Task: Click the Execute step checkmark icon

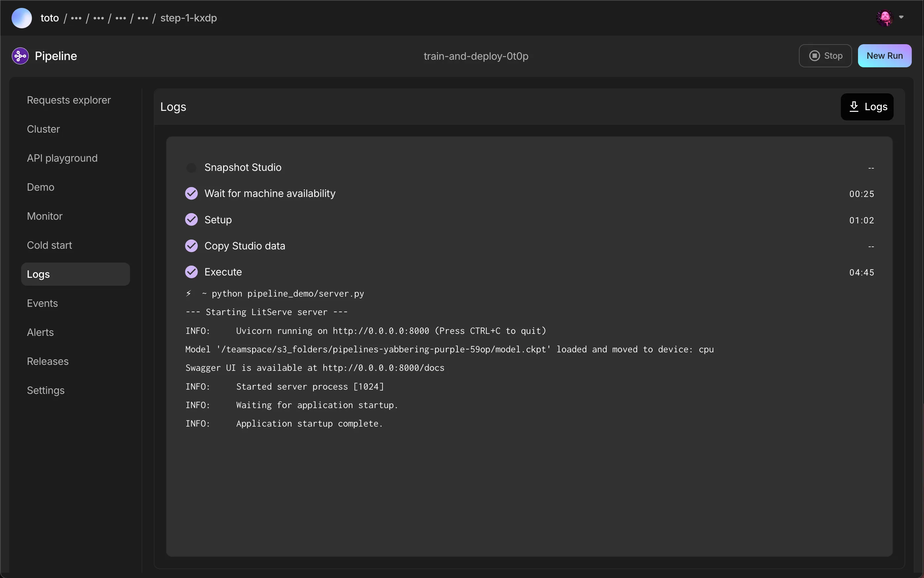Action: [x=191, y=272]
